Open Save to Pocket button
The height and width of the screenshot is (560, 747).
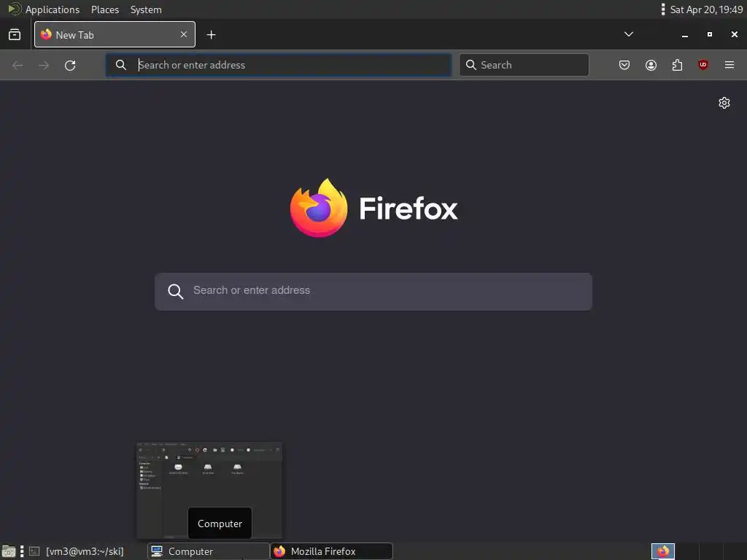tap(624, 65)
